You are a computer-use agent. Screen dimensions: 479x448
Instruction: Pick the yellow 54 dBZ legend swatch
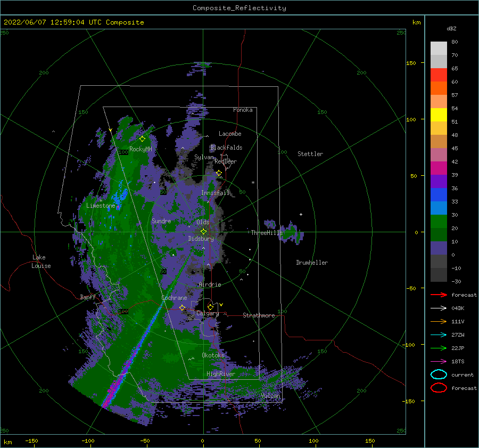[x=439, y=115]
